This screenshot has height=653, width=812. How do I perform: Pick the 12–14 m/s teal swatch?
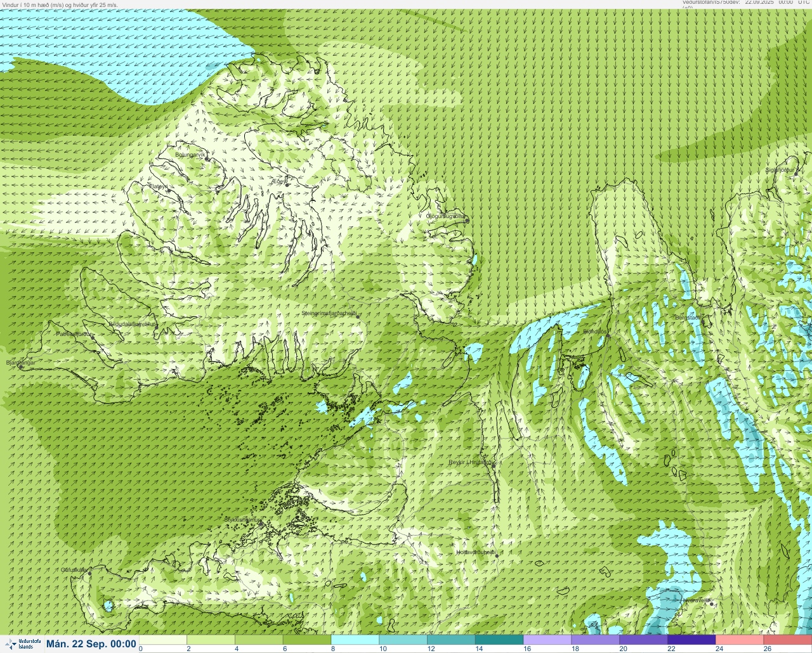(x=452, y=640)
